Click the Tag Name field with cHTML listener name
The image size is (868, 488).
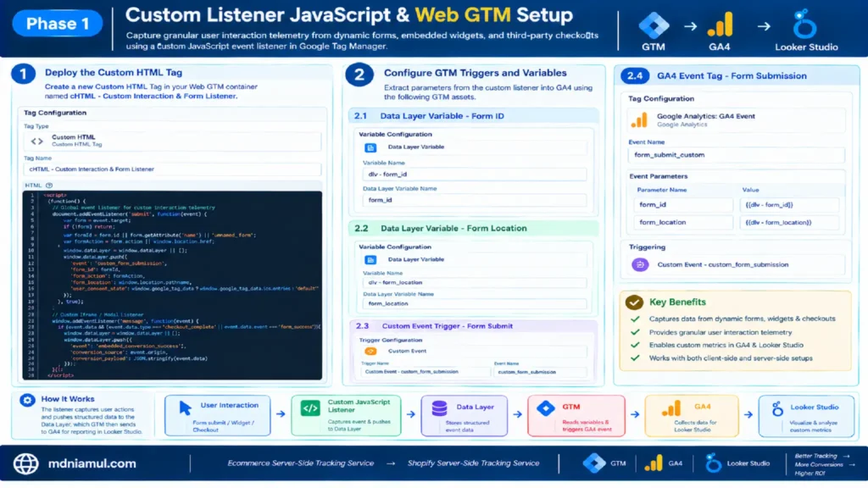click(x=172, y=169)
